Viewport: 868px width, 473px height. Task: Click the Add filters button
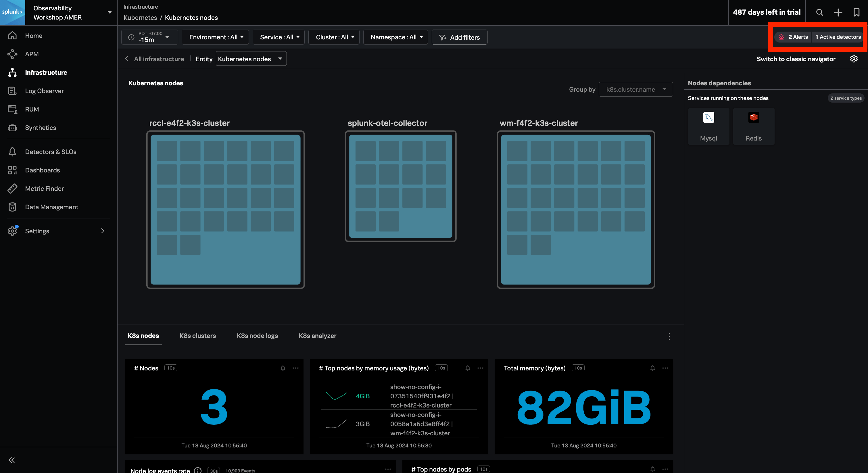click(x=459, y=37)
